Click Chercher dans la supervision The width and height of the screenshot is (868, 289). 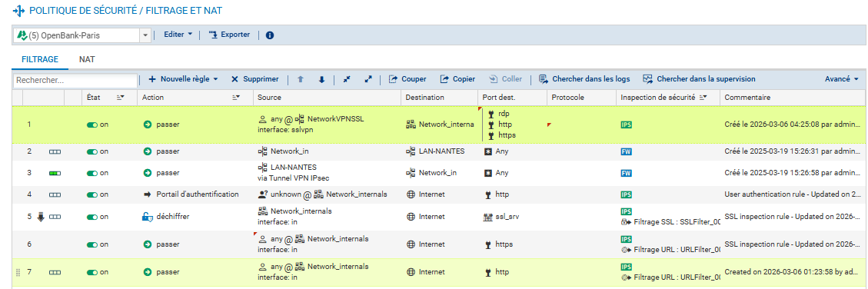(699, 79)
